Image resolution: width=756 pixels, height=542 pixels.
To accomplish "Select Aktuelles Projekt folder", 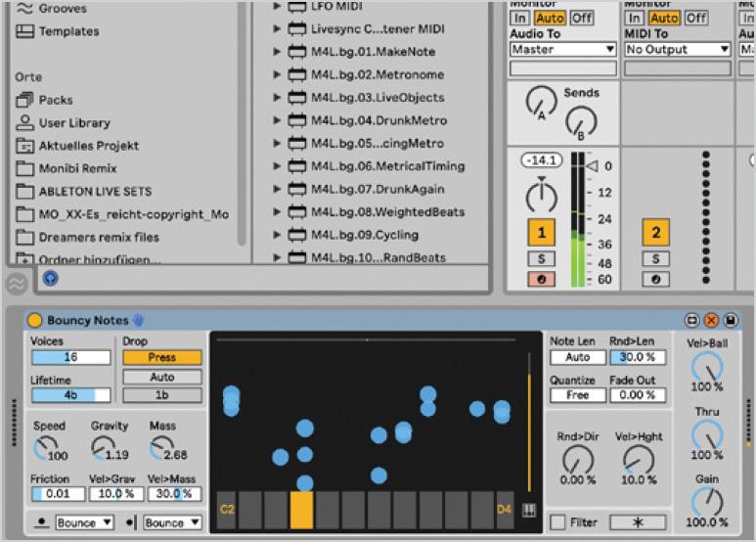I will 77,146.
